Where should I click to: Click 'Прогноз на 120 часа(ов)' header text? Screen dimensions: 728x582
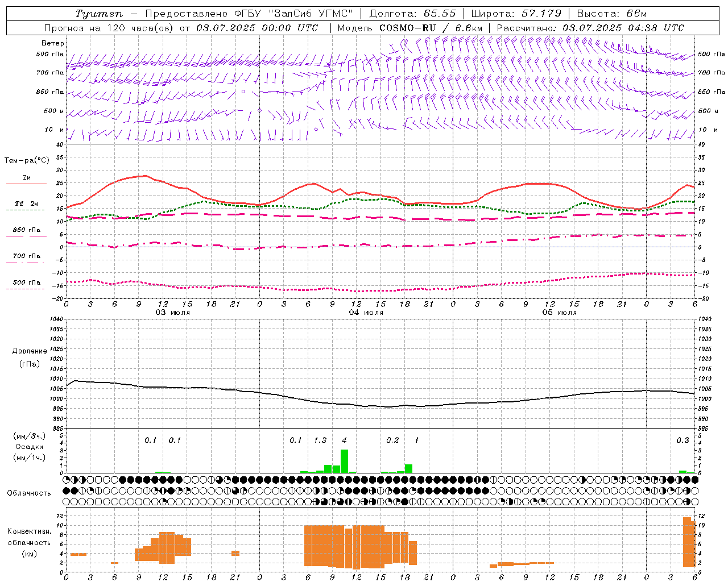[109, 28]
